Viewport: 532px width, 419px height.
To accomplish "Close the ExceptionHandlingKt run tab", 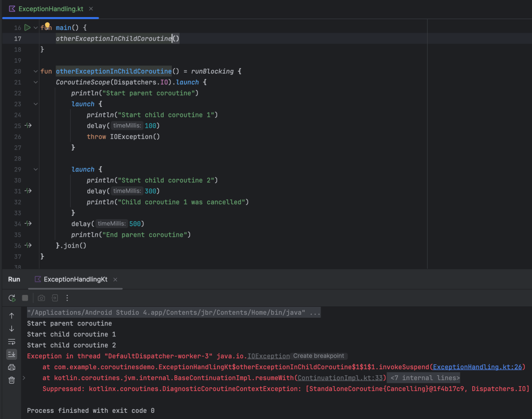I will (x=115, y=279).
